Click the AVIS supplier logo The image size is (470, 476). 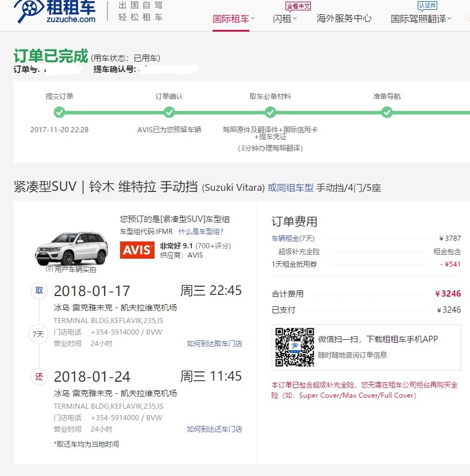coord(137,250)
